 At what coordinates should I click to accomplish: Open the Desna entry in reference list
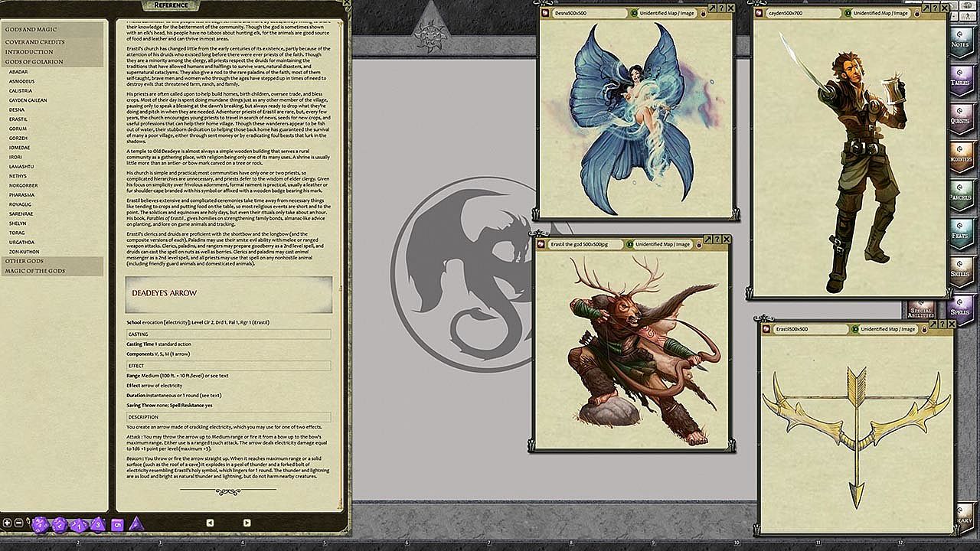(17, 109)
